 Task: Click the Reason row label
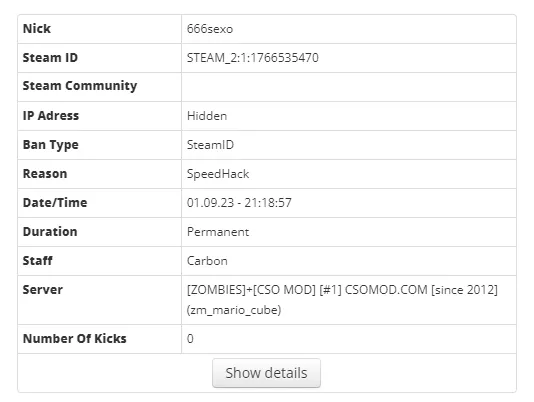tap(45, 174)
